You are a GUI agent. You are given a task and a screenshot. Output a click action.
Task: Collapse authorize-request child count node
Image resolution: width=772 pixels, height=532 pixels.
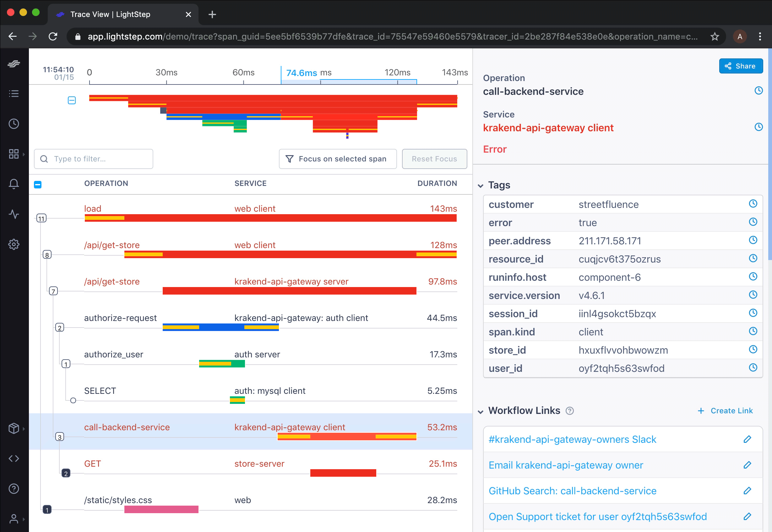tap(60, 328)
